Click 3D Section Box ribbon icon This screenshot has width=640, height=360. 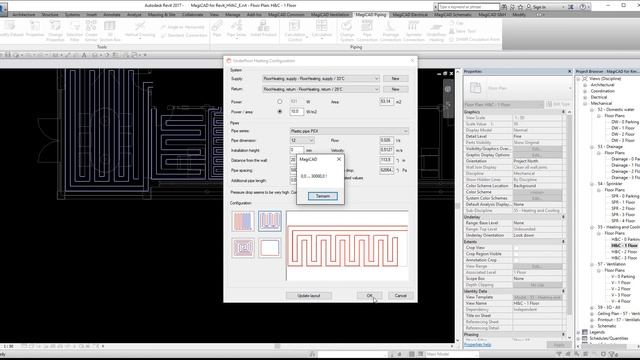pos(110,31)
